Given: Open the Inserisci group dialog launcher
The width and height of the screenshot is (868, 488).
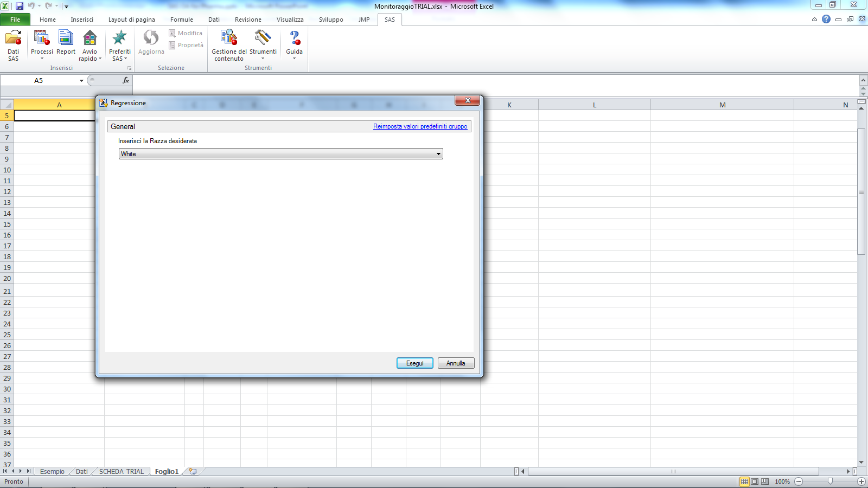Looking at the screenshot, I should (129, 68).
